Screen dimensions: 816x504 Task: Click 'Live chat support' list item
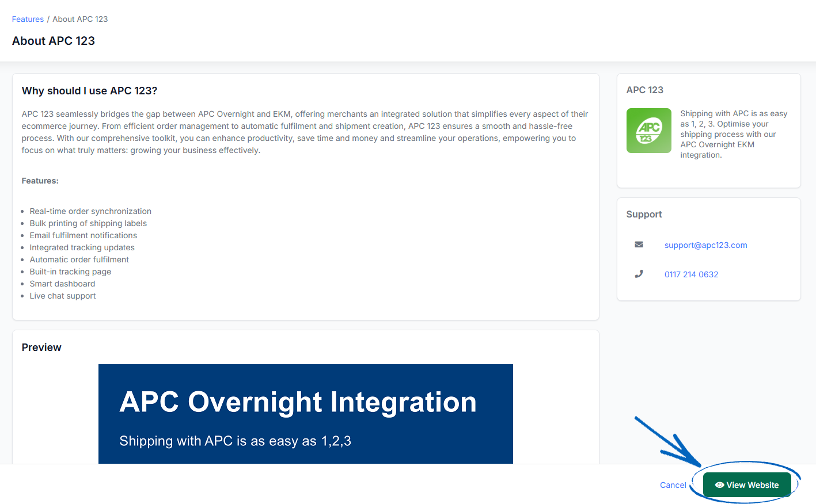point(63,296)
